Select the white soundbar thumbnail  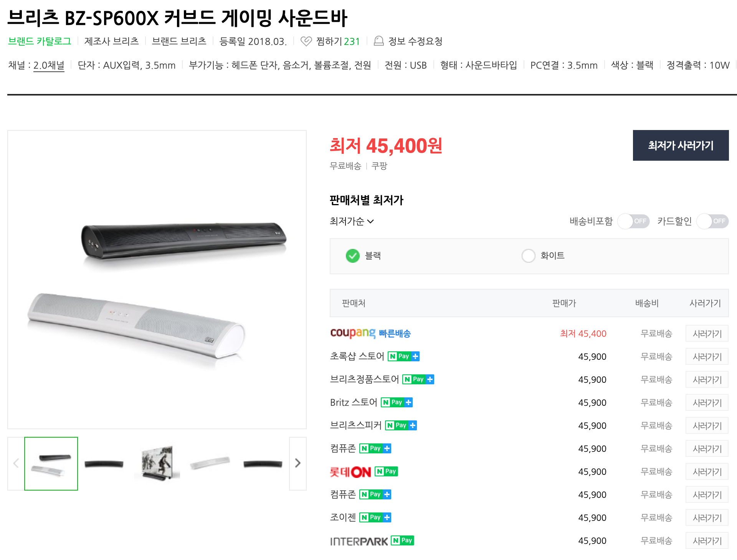pos(210,463)
